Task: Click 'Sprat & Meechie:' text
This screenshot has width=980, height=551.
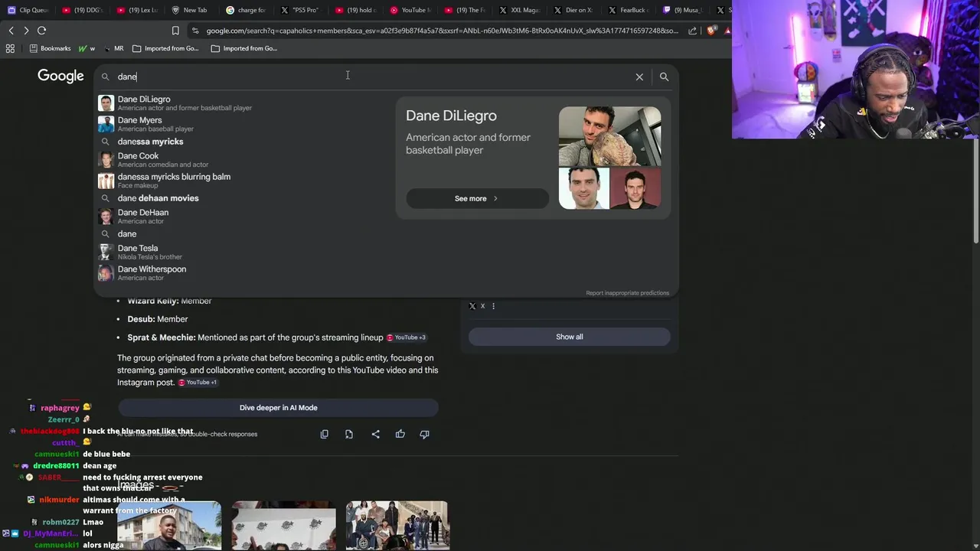Action: pyautogui.click(x=161, y=337)
